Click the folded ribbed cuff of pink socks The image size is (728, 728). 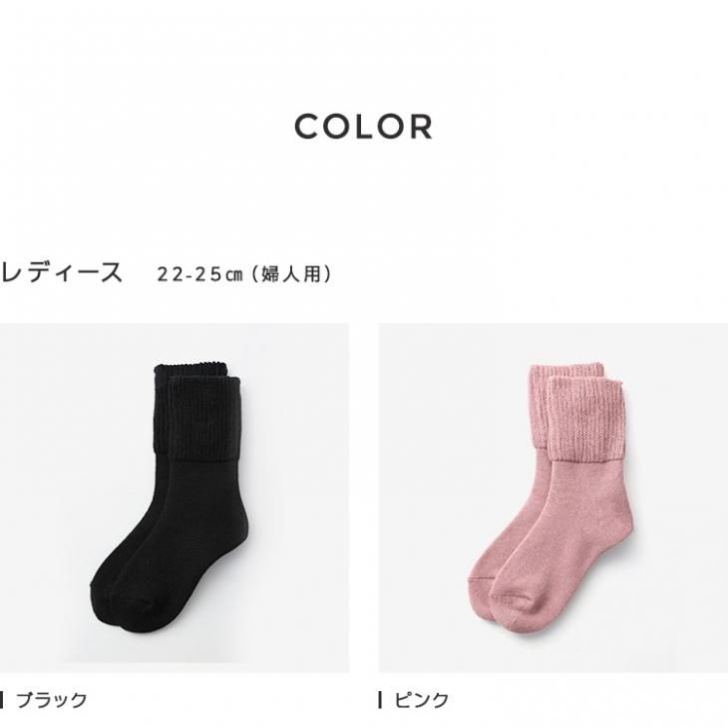pyautogui.click(x=585, y=420)
